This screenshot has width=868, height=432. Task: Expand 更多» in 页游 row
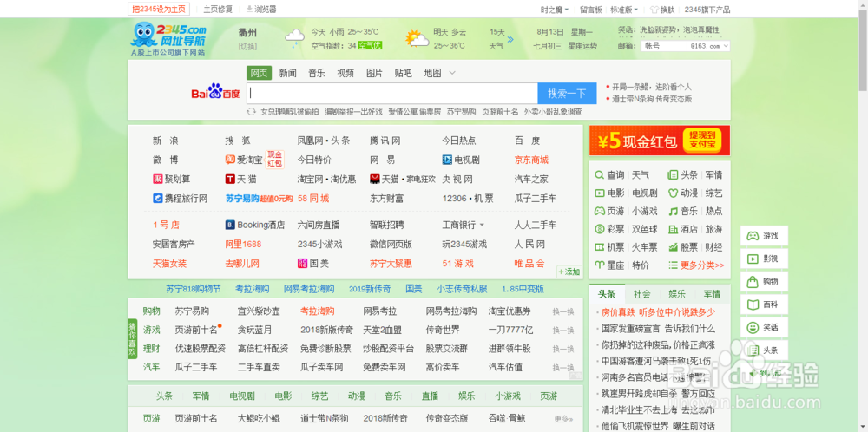[563, 419]
